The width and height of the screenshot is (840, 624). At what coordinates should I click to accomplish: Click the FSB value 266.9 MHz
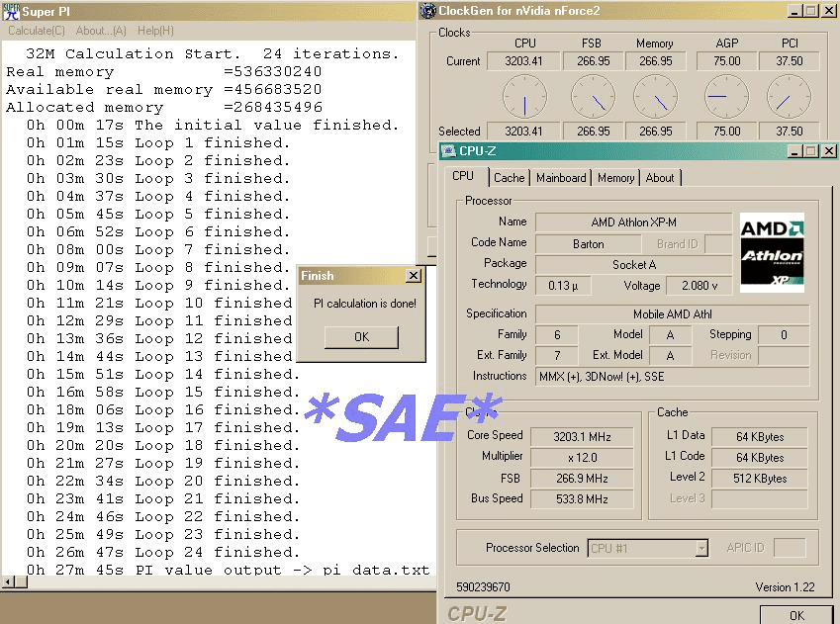pyautogui.click(x=582, y=479)
